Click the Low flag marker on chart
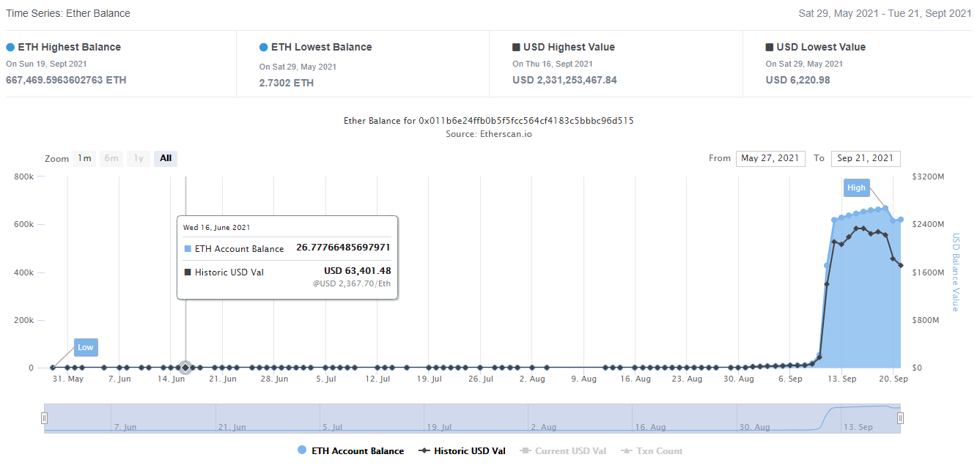The image size is (980, 468). point(86,347)
